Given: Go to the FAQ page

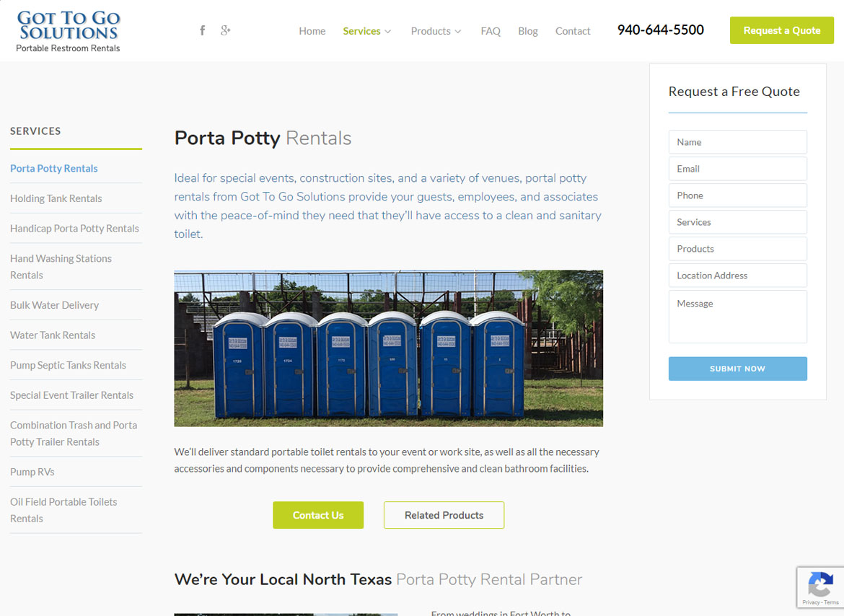Looking at the screenshot, I should click(491, 31).
